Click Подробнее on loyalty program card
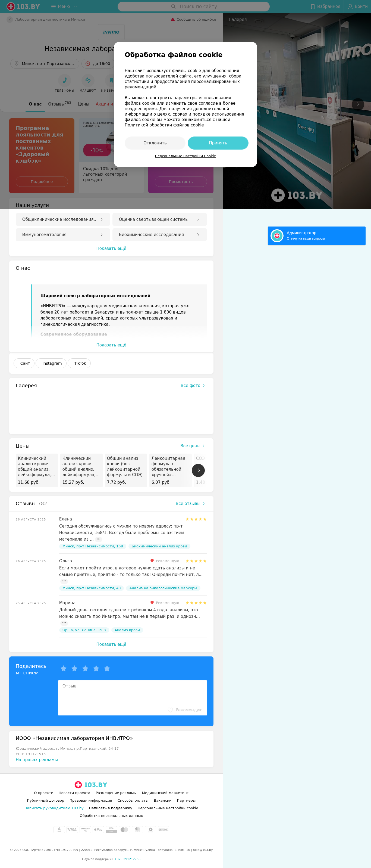The image size is (371, 868). point(42,182)
